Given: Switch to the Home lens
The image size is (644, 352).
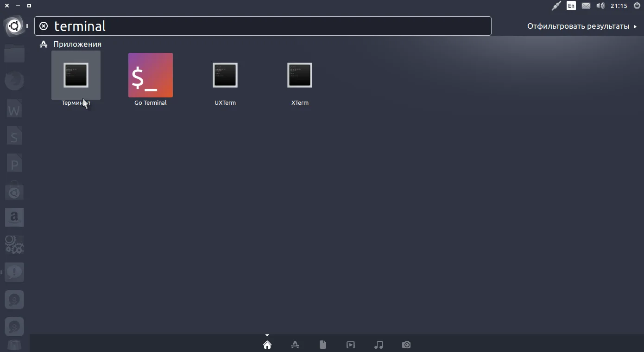Looking at the screenshot, I should [x=267, y=345].
